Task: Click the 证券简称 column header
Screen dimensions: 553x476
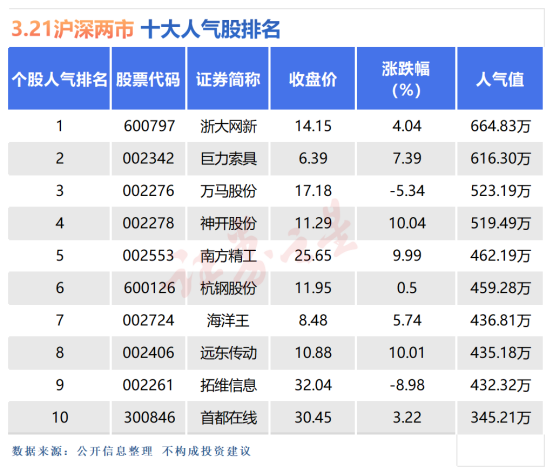Action: click(228, 78)
